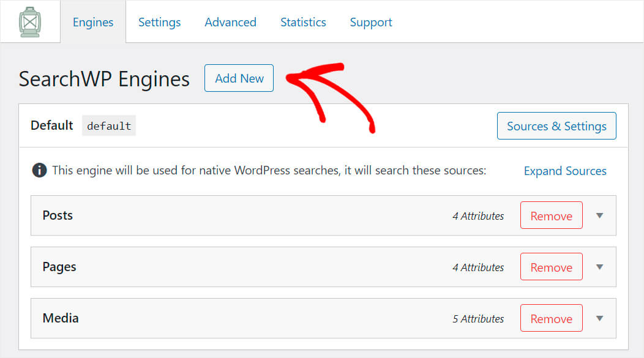The height and width of the screenshot is (358, 644).
Task: Switch to the Settings tab
Action: [159, 22]
